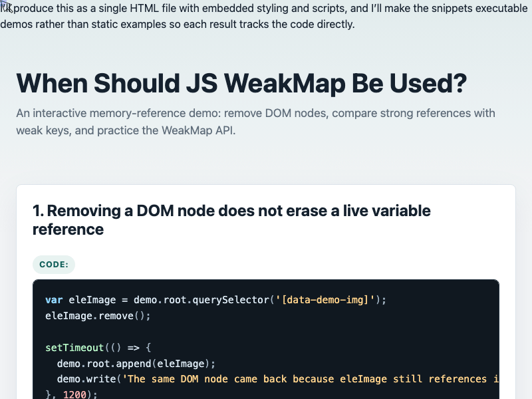Click the 'WeakMap API' phrase in subtitle
532x399 pixels.
point(198,130)
